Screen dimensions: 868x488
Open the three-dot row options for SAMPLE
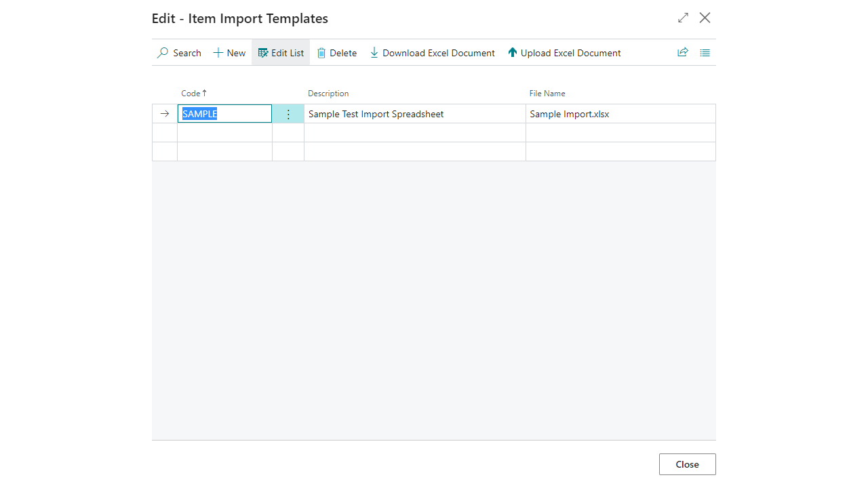288,114
